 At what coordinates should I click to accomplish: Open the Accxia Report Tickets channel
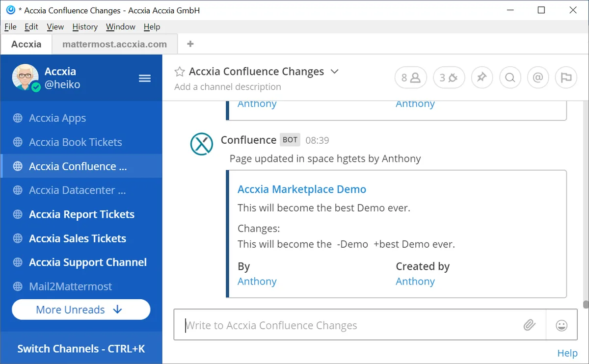click(81, 214)
